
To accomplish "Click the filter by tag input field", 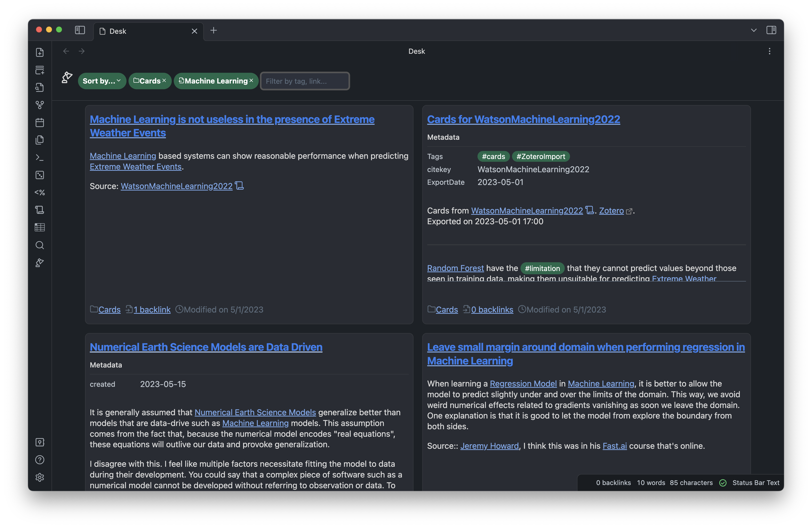I will (305, 81).
